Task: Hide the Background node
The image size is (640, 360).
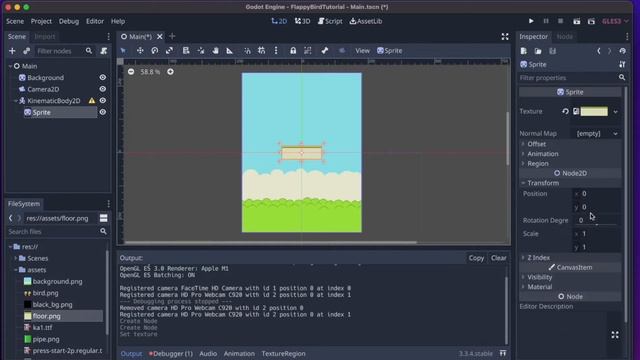Action: coord(102,78)
